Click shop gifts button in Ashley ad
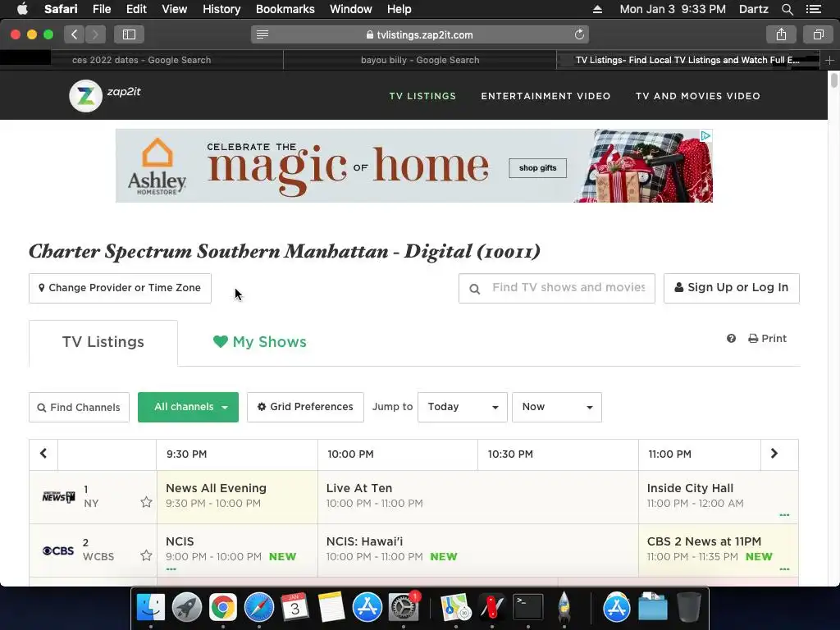The width and height of the screenshot is (840, 630). [x=537, y=168]
